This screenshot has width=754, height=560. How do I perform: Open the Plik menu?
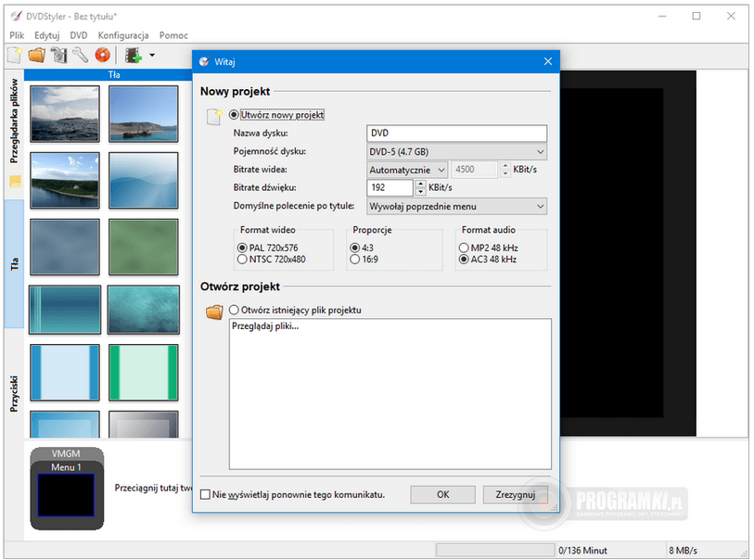17,35
